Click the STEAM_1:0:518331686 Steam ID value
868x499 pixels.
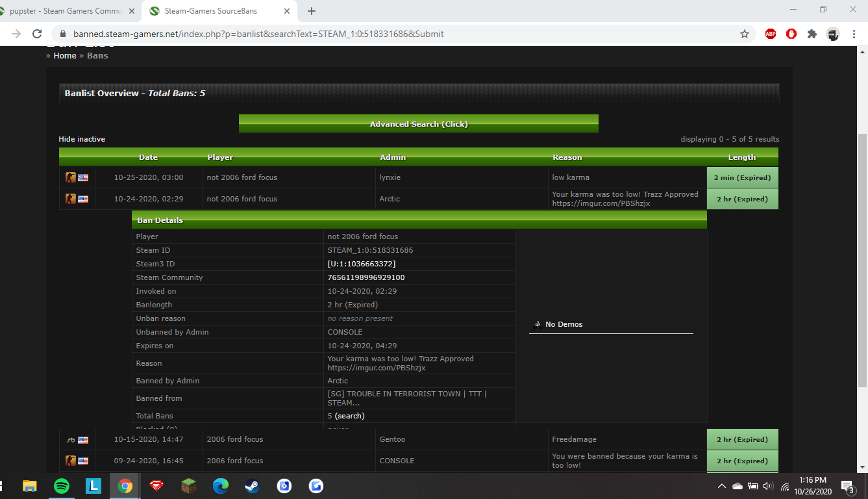370,250
